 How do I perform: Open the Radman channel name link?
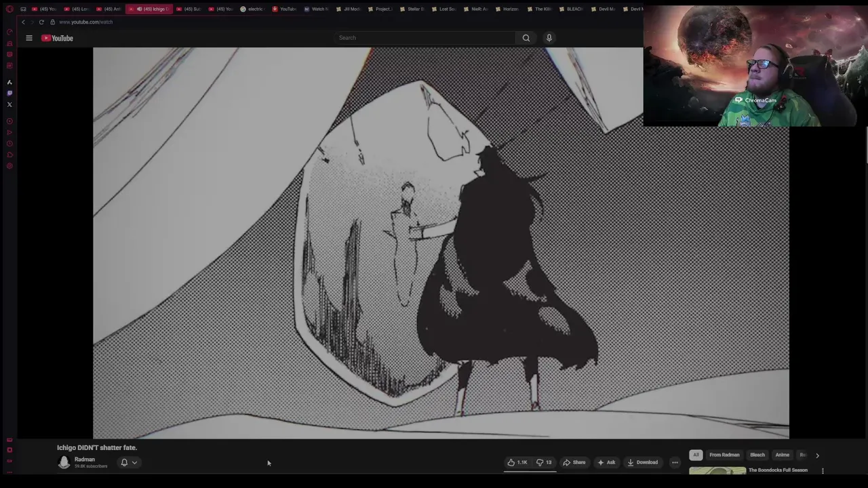[x=85, y=460]
